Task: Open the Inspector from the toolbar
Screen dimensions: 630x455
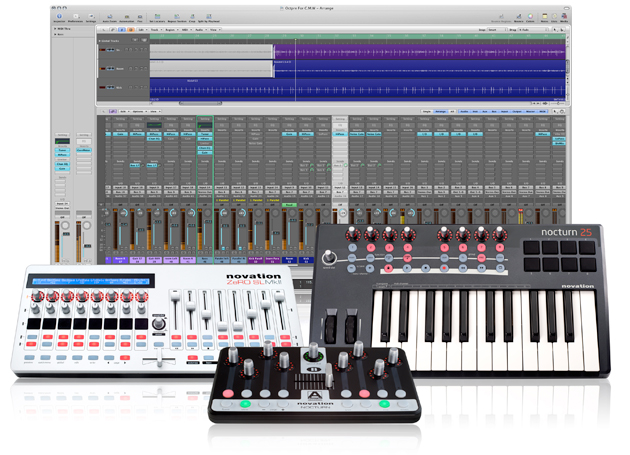Action: (59, 17)
